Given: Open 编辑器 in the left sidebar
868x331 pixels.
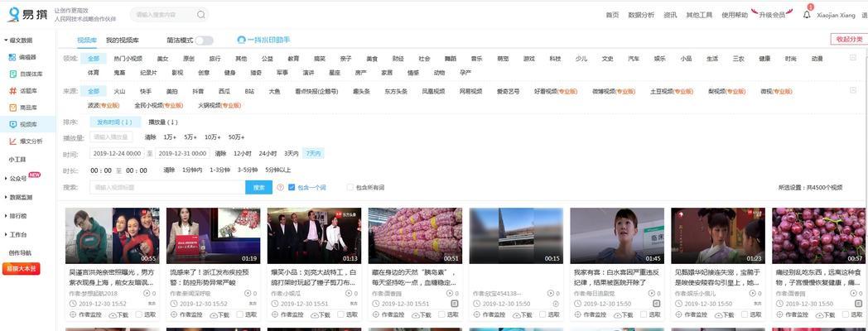Looking at the screenshot, I should coord(22,57).
